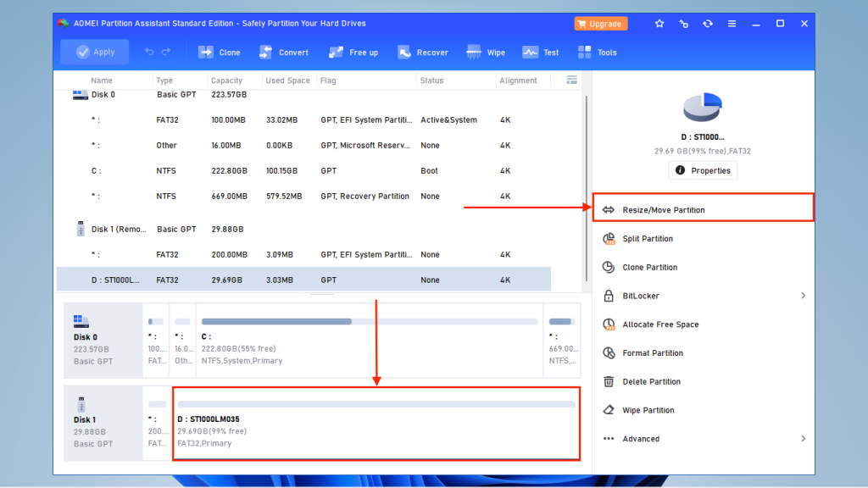Viewport: 868px width, 488px height.
Task: Click the orange Upgrade button
Action: click(600, 24)
